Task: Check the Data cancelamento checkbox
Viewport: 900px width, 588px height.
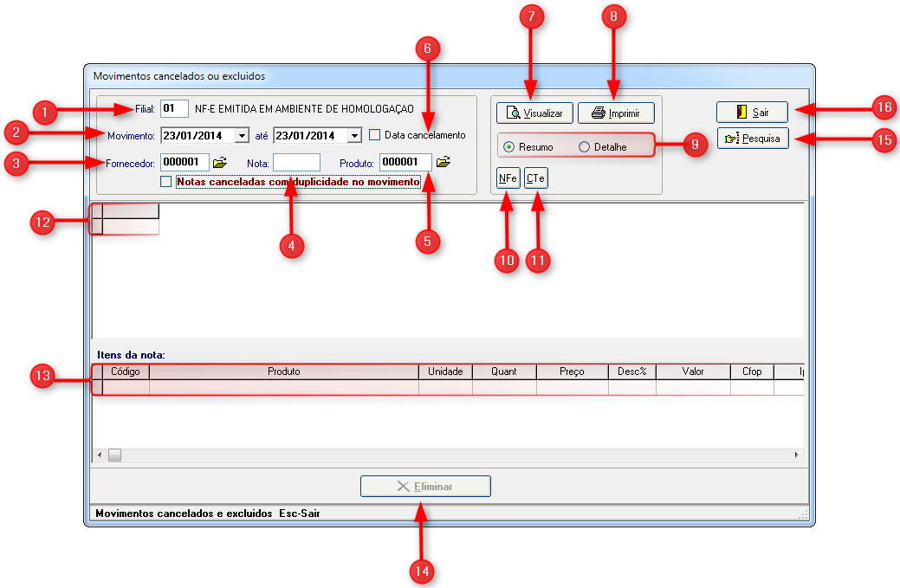Action: [375, 135]
